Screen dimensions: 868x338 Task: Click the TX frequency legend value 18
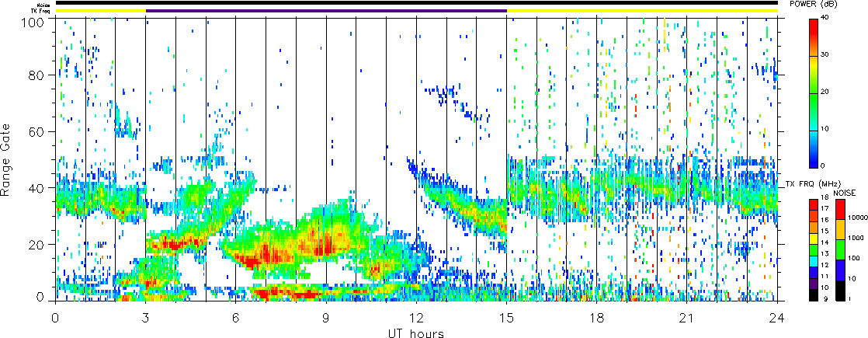(825, 197)
